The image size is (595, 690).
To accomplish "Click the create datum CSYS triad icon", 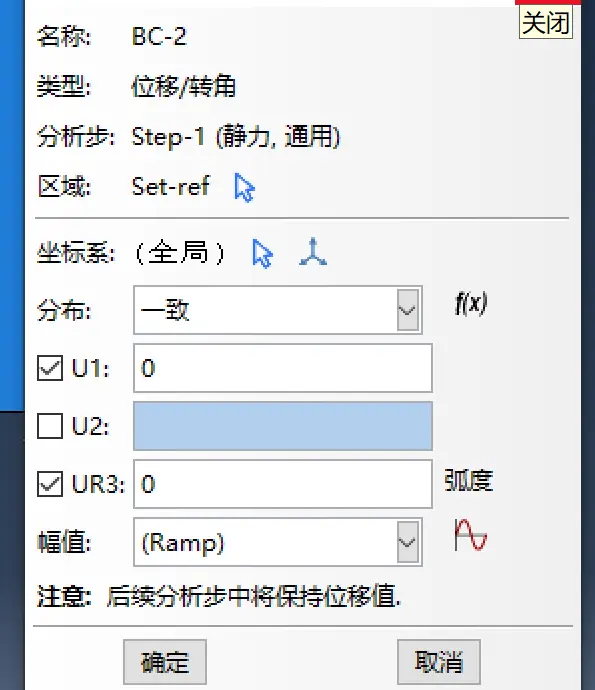I will pyautogui.click(x=313, y=252).
